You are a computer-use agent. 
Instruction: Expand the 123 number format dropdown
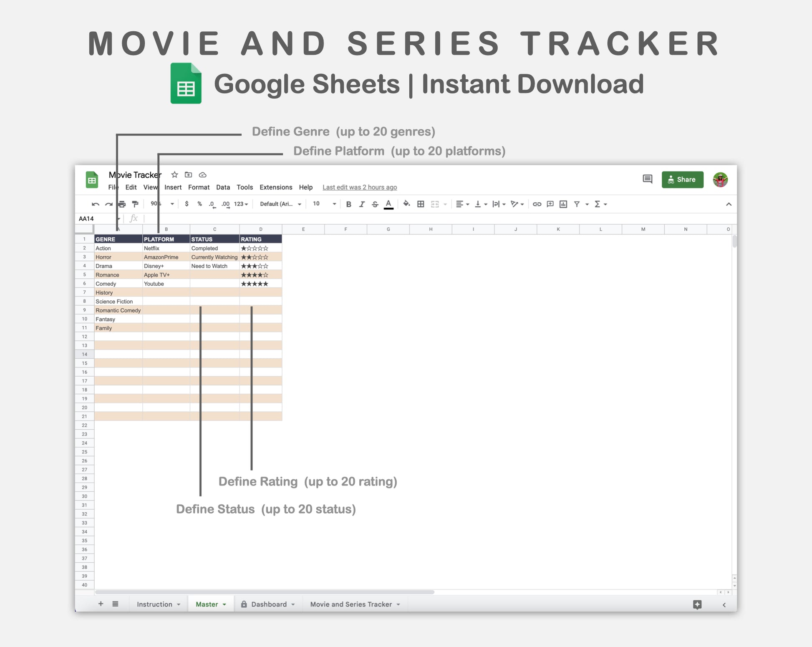point(241,204)
